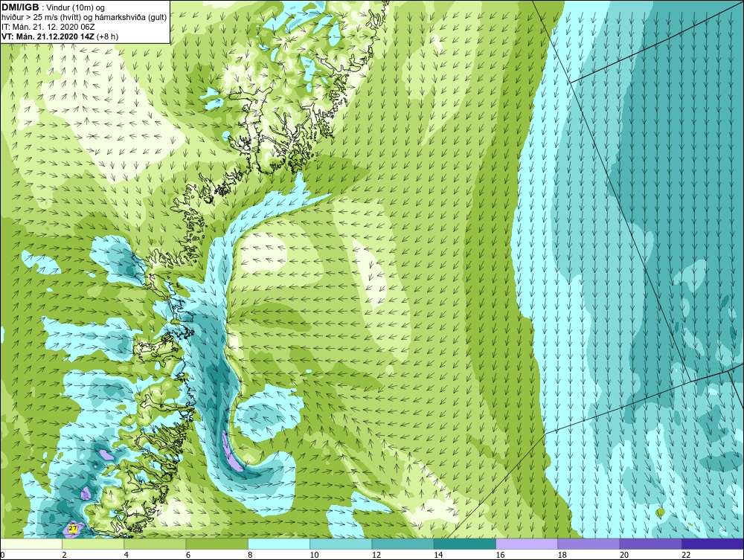
Task: Click the legend number '6'
Action: click(188, 556)
